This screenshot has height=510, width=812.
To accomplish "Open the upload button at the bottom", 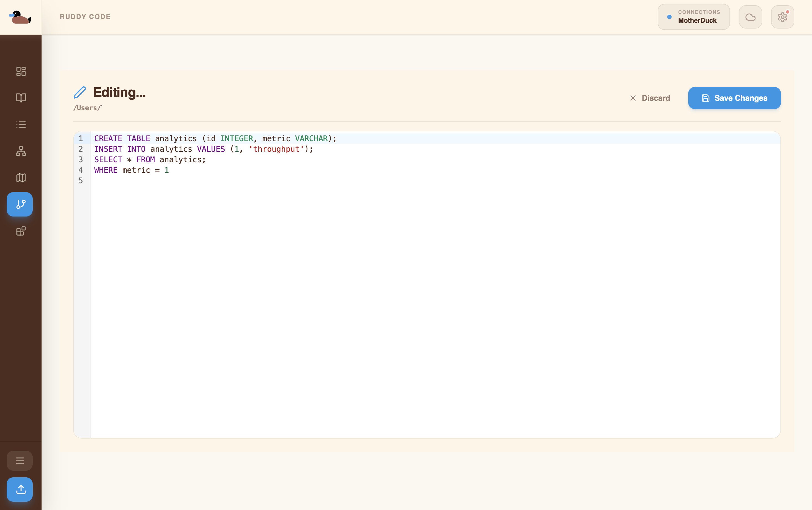I will (x=20, y=490).
